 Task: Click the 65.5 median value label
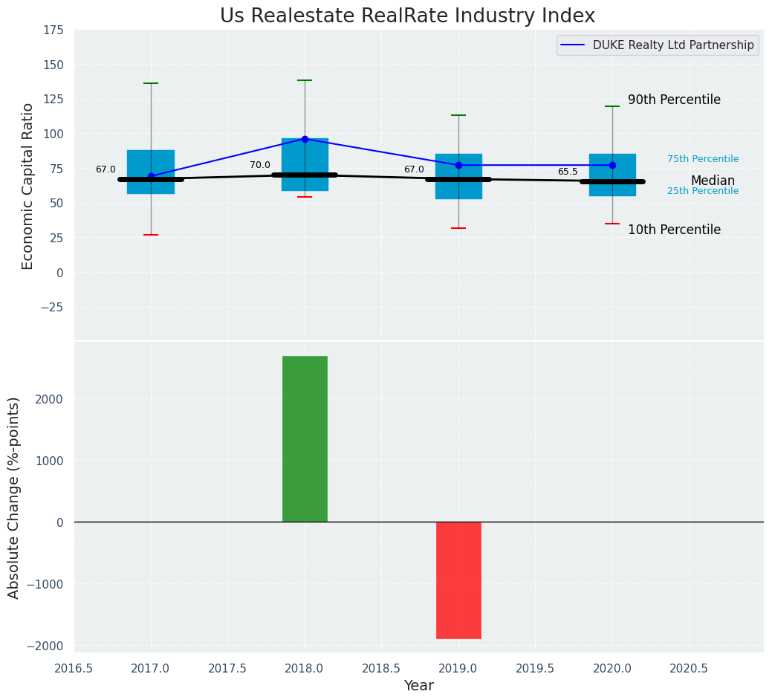pyautogui.click(x=568, y=172)
